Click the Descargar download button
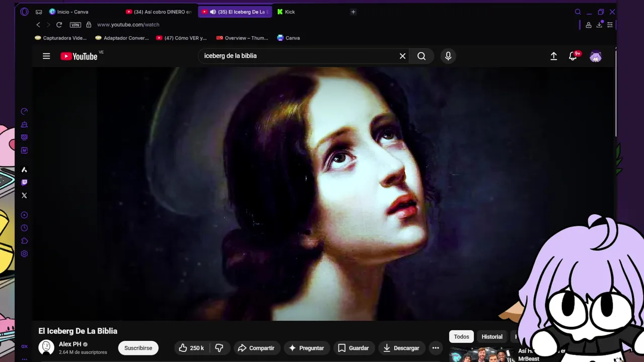Viewport: 644px width, 362px height. click(x=401, y=348)
